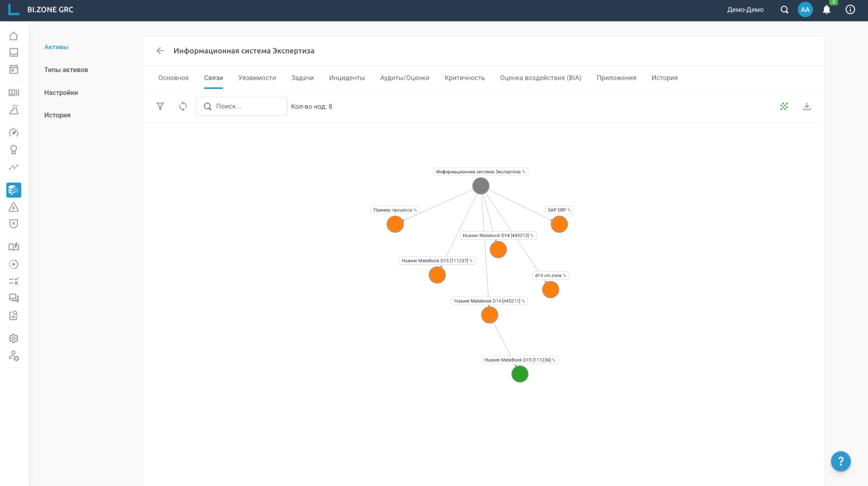The width and height of the screenshot is (868, 486).
Task: Open the blue help question button
Action: [x=841, y=461]
